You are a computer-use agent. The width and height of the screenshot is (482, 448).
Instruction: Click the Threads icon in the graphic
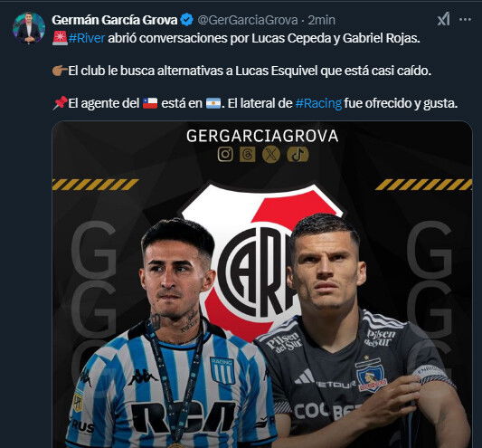(248, 154)
